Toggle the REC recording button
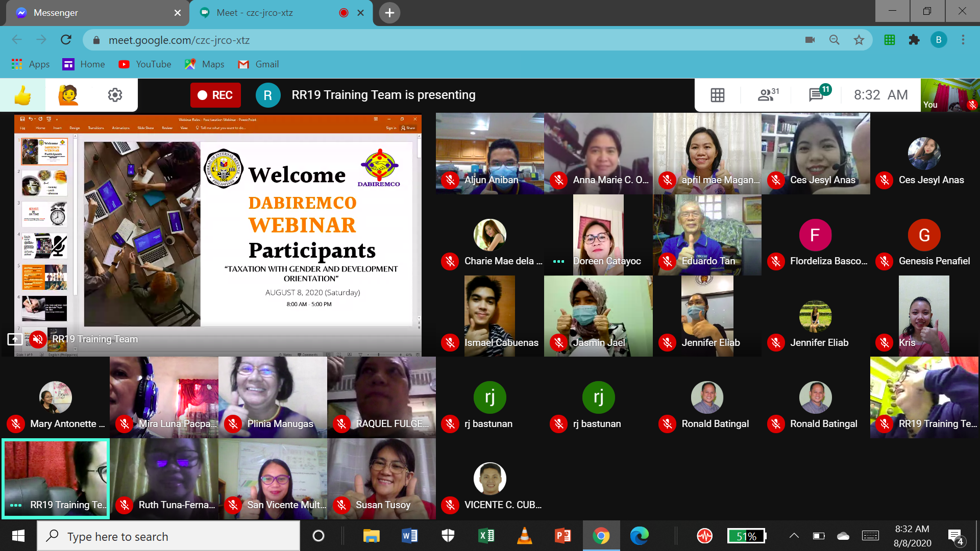 point(215,95)
